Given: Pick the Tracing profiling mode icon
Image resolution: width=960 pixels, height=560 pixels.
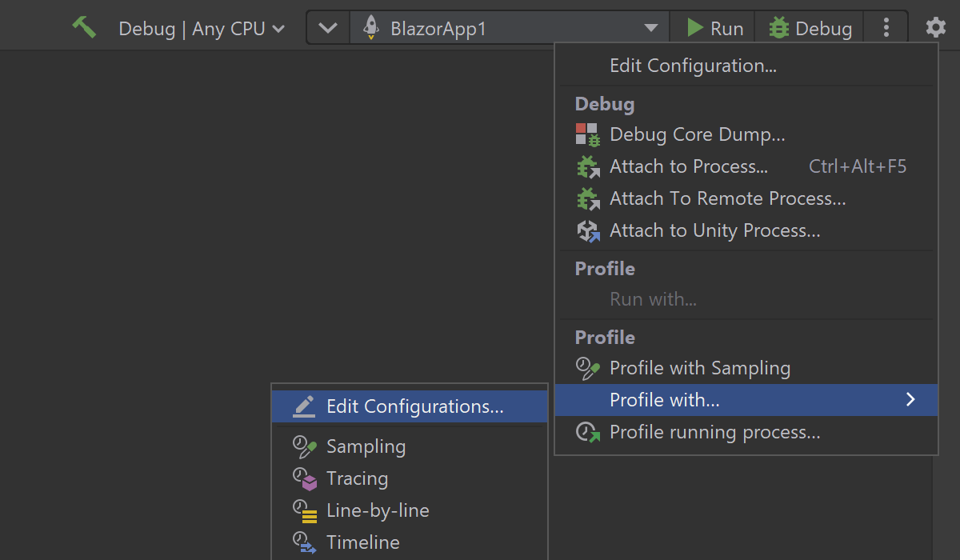Looking at the screenshot, I should (304, 478).
